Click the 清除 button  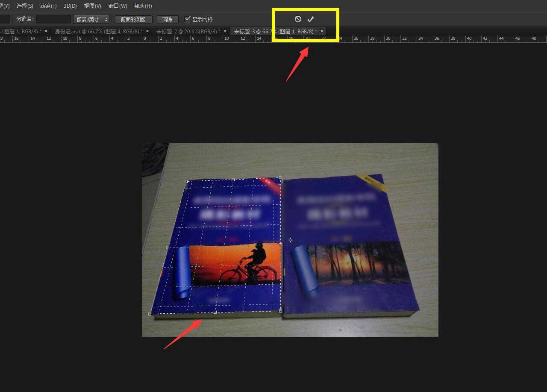point(167,19)
